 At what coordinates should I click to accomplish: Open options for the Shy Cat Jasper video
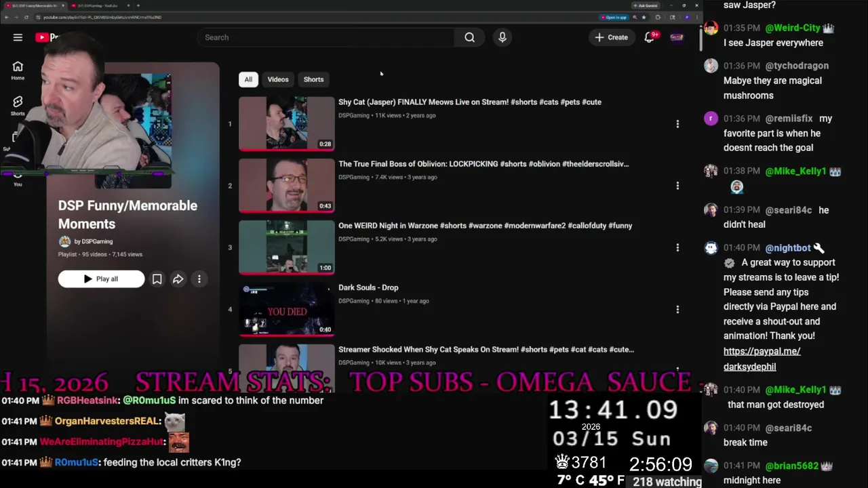pyautogui.click(x=677, y=124)
